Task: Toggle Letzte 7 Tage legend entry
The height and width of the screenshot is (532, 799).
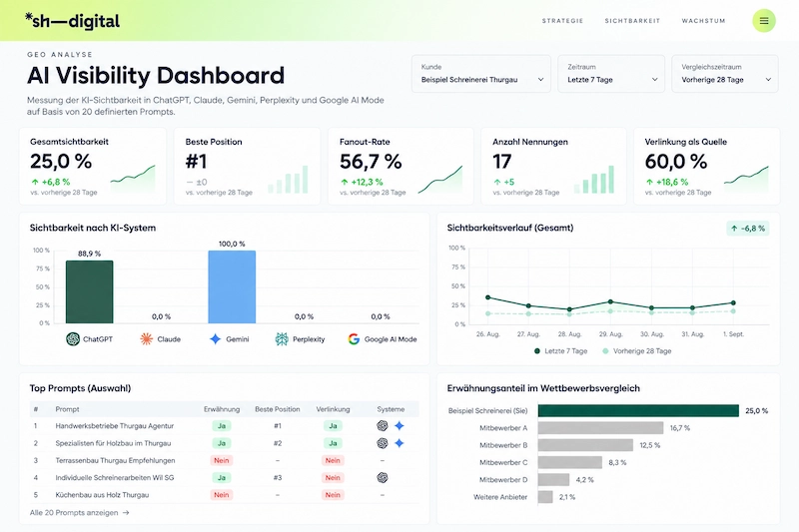Action: 560,351
